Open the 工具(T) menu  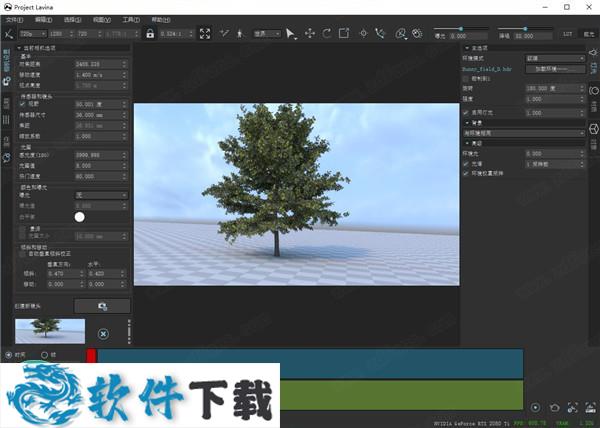coord(131,19)
